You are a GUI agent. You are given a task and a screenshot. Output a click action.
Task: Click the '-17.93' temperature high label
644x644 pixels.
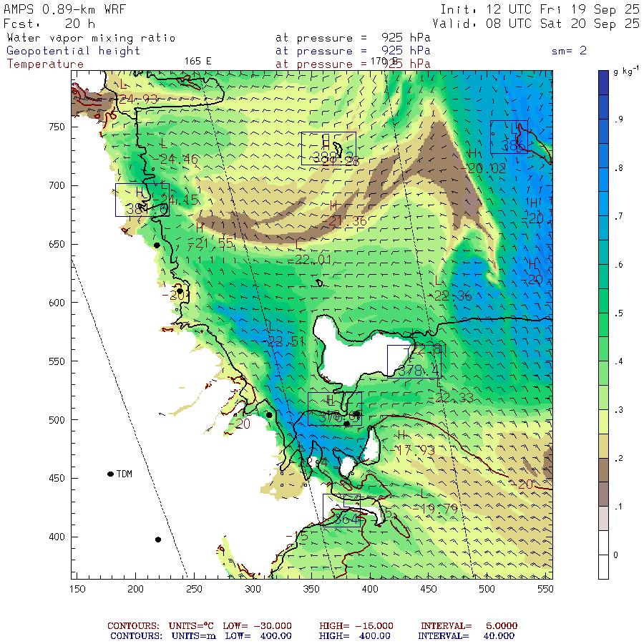tap(412, 451)
